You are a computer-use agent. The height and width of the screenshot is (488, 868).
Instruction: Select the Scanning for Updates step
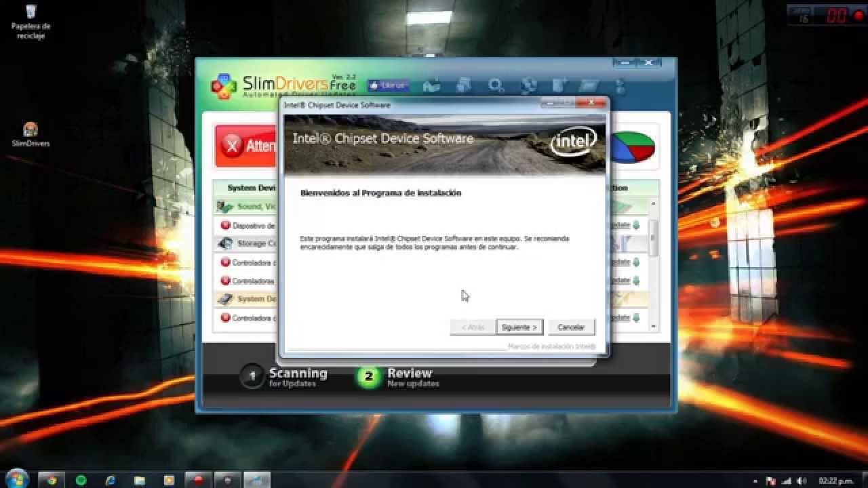pyautogui.click(x=285, y=377)
